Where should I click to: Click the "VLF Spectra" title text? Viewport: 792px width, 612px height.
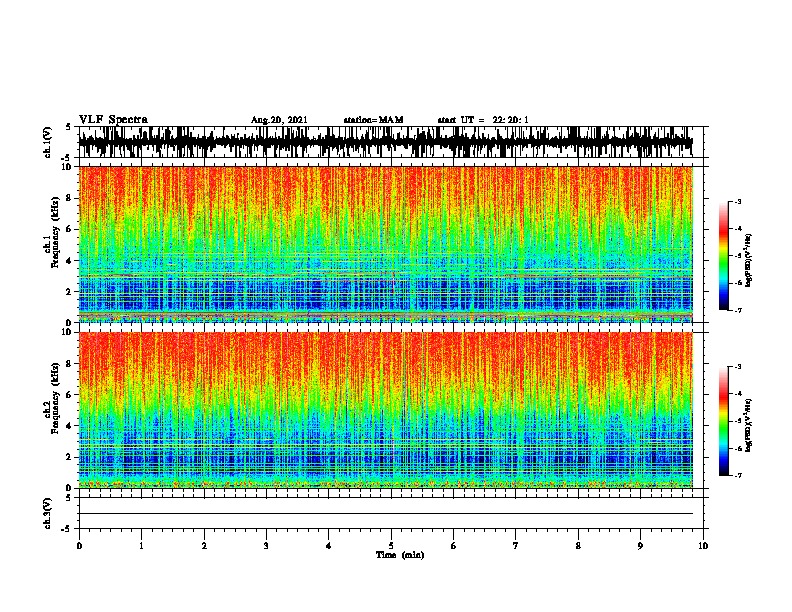tap(113, 120)
